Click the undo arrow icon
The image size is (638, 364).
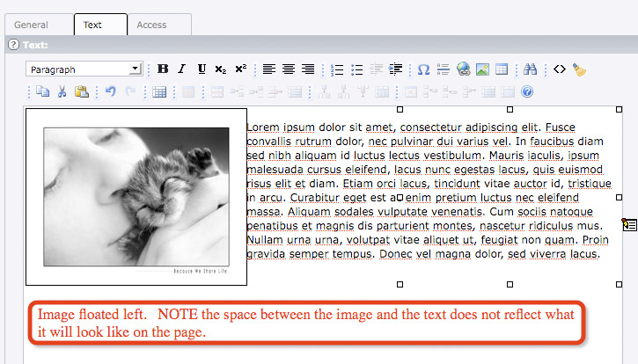tap(110, 91)
